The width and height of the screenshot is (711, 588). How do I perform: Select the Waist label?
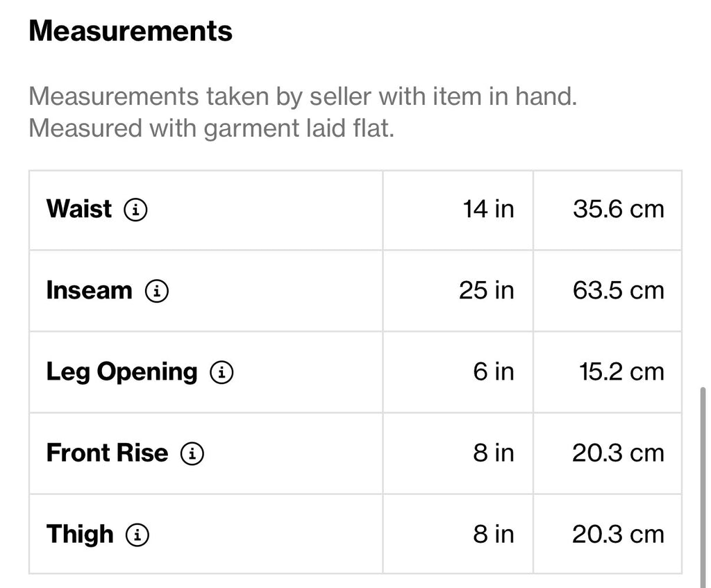click(x=79, y=209)
